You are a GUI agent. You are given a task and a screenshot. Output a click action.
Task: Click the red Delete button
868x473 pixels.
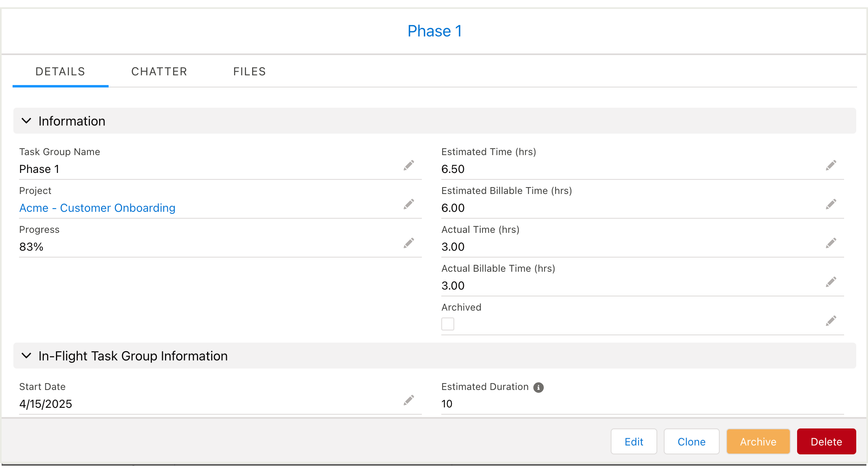click(x=826, y=441)
